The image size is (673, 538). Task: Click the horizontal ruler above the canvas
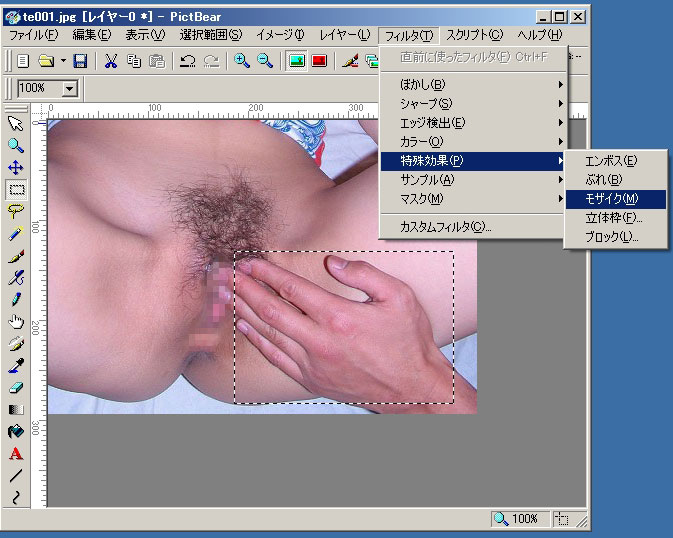point(210,110)
